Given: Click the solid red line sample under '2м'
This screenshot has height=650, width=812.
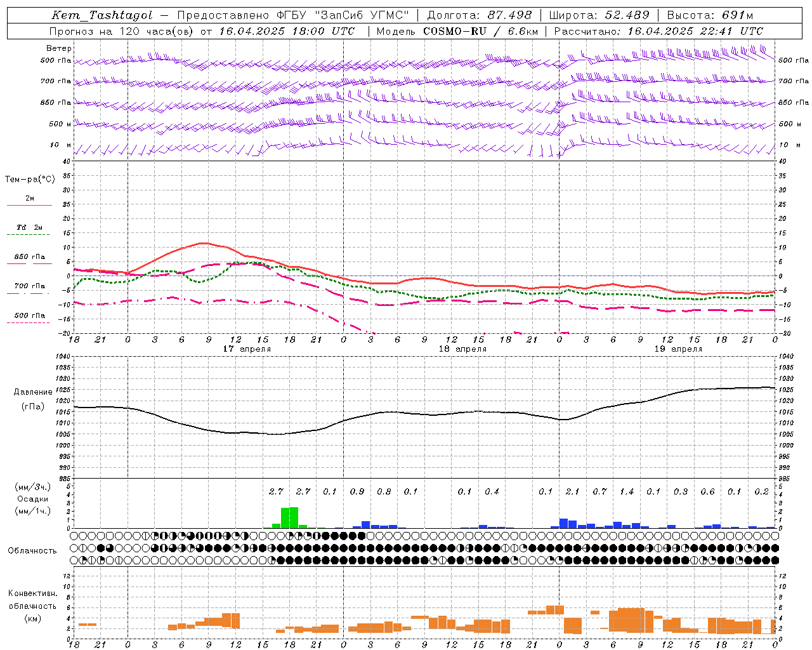Looking at the screenshot, I should [29, 205].
